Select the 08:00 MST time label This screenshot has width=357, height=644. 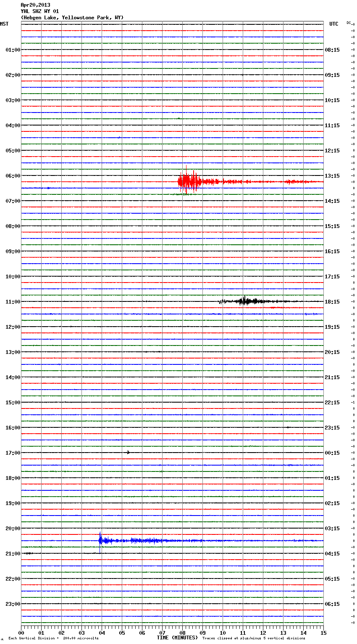(x=13, y=226)
